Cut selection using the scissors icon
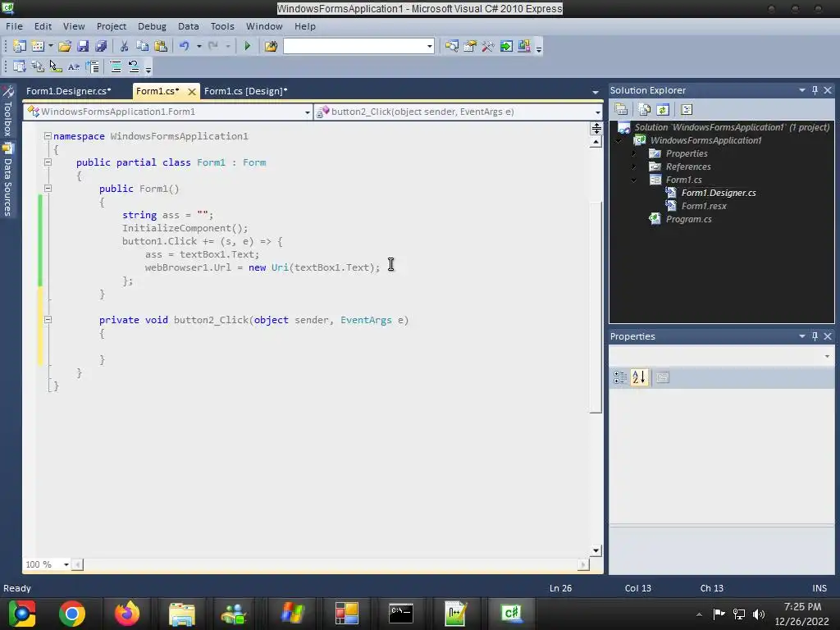 click(125, 46)
